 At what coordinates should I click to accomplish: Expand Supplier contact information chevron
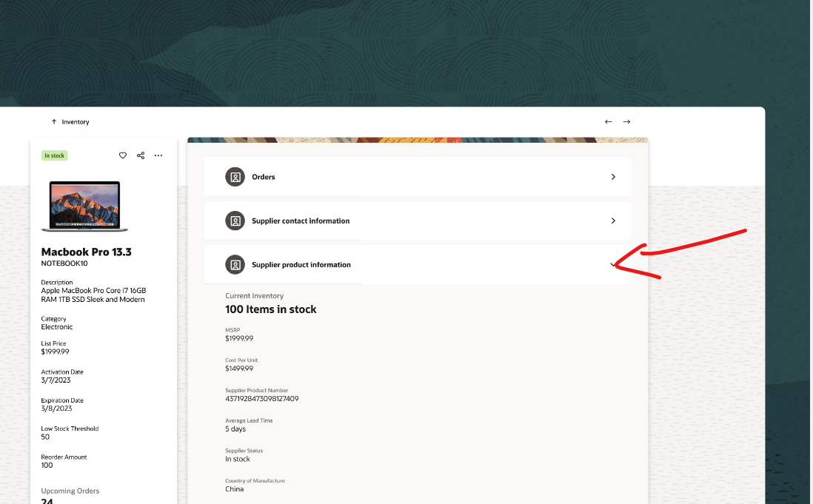[613, 221]
